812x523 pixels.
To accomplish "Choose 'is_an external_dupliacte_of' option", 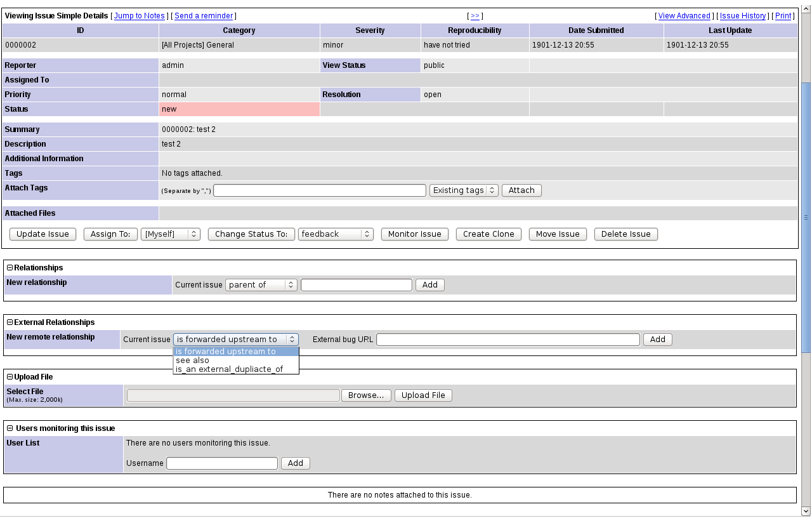I will pyautogui.click(x=229, y=369).
